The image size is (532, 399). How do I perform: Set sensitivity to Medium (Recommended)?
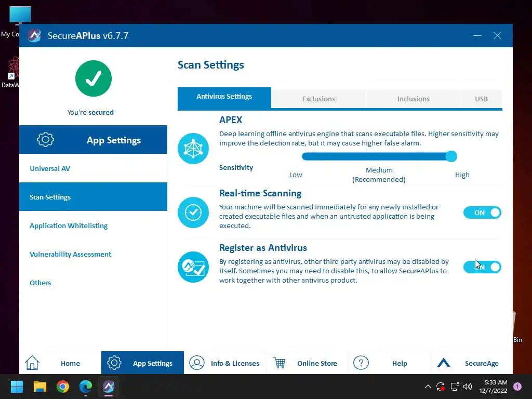pyautogui.click(x=379, y=175)
